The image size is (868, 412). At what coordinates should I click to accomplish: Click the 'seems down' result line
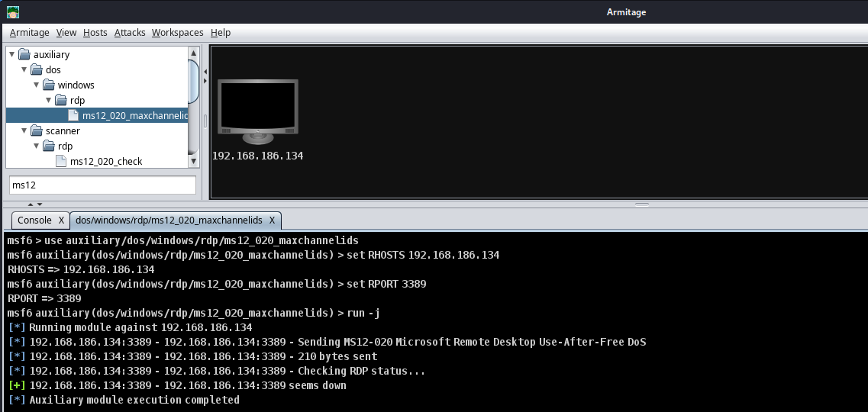coord(178,385)
